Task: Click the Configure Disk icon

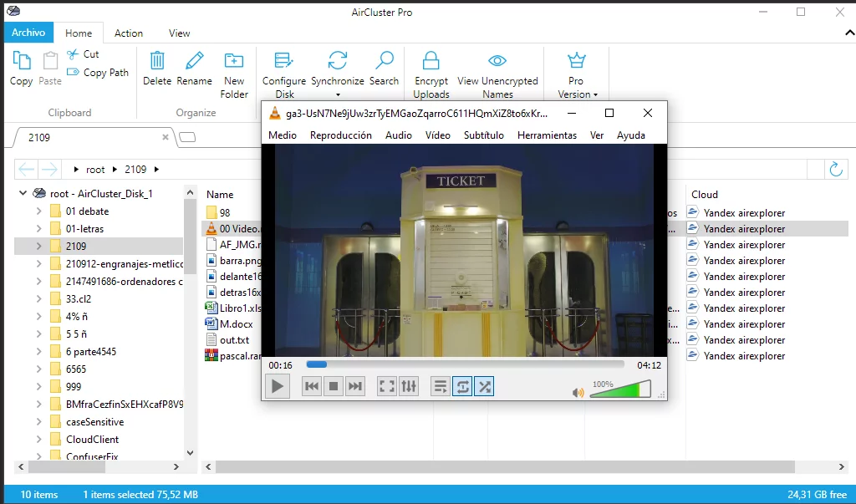Action: (284, 61)
